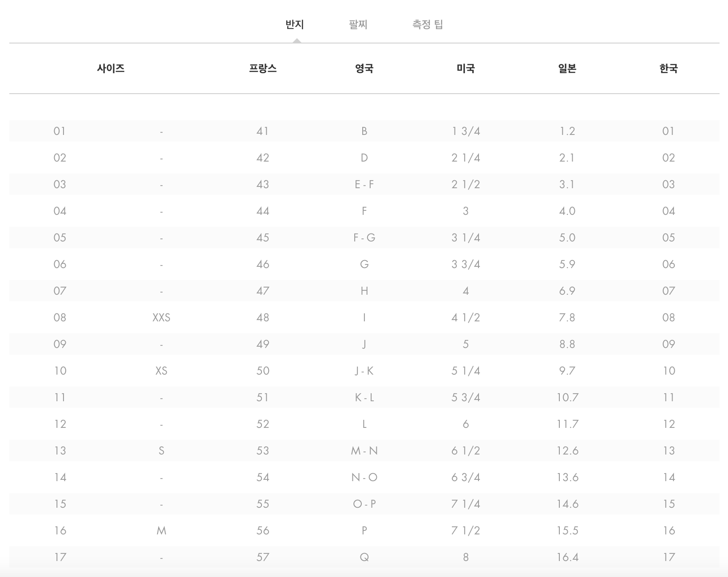
Task: Select the 사이즈 column header
Action: click(x=111, y=68)
